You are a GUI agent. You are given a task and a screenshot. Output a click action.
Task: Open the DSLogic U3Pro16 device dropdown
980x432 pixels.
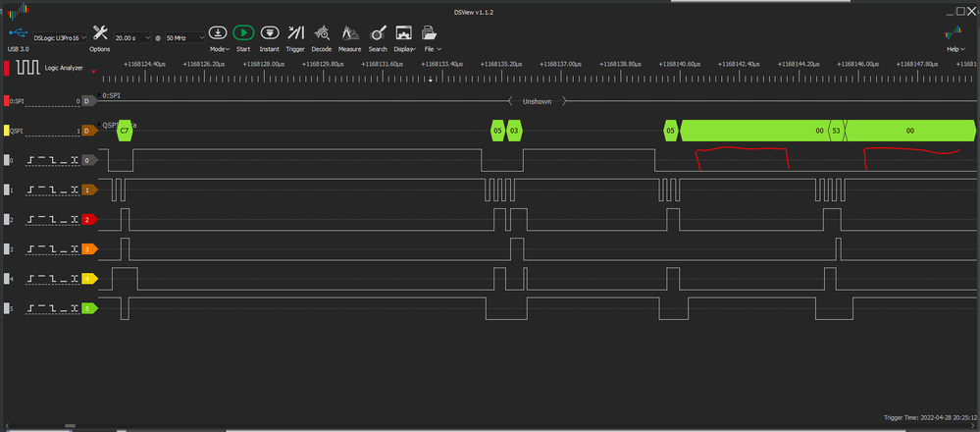pyautogui.click(x=60, y=37)
